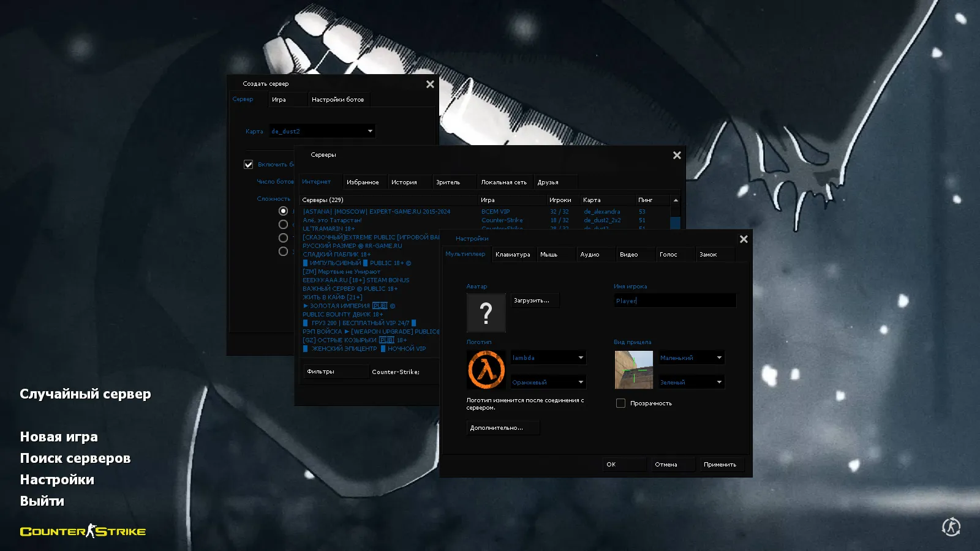Image resolution: width=980 pixels, height=551 pixels.
Task: Click the Player name input field
Action: [674, 300]
